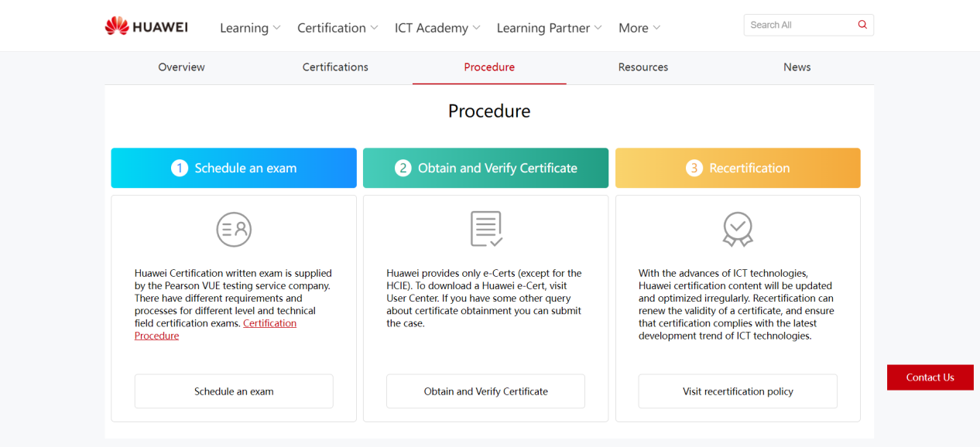Expand the More menu
The image size is (980, 447).
pyautogui.click(x=639, y=28)
